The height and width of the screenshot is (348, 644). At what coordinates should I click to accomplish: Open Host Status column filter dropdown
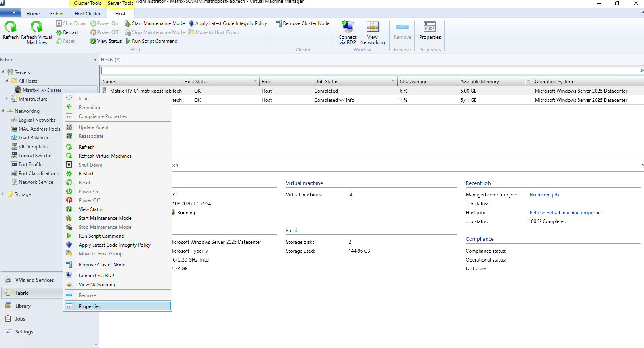[255, 82]
